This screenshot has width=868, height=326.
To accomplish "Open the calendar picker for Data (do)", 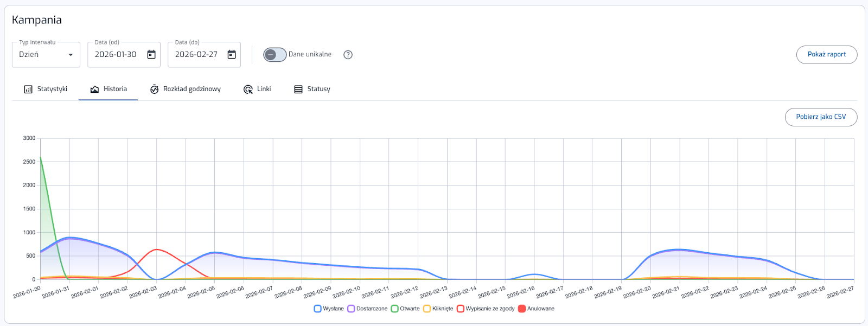I will pos(232,55).
